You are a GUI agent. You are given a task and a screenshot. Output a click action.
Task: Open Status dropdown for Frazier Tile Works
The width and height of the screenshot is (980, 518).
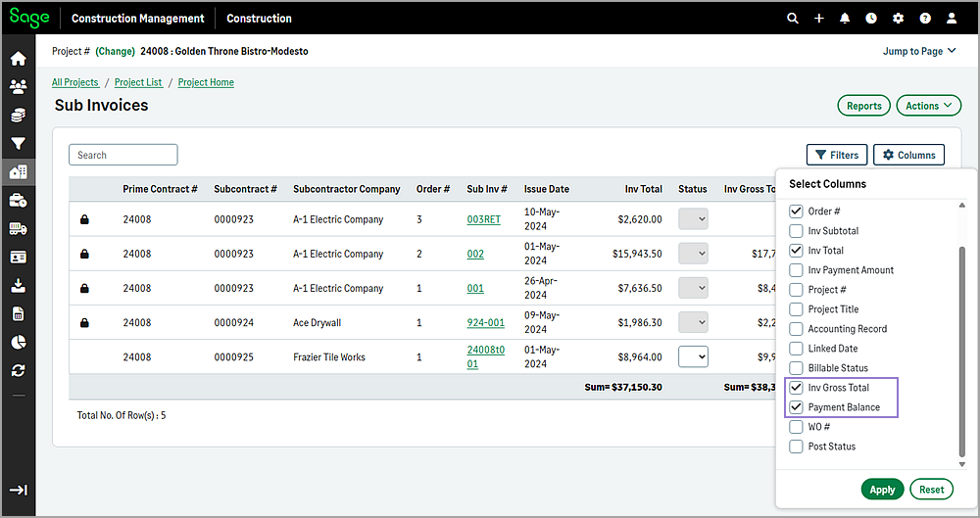point(693,357)
